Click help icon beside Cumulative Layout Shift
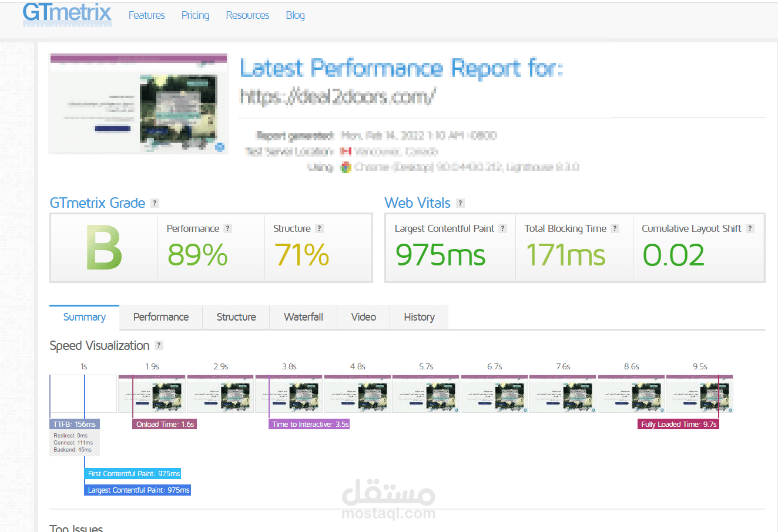Viewport: 778px width, 532px height. coord(750,228)
